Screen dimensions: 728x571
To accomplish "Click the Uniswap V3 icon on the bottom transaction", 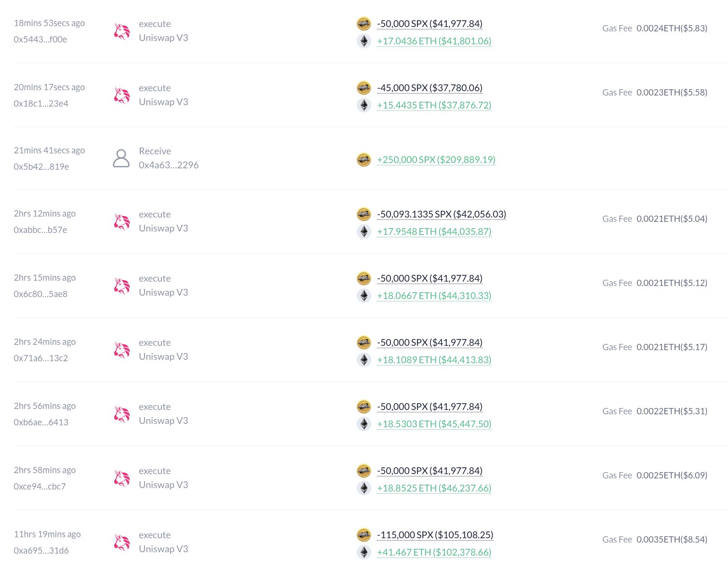I will (122, 542).
